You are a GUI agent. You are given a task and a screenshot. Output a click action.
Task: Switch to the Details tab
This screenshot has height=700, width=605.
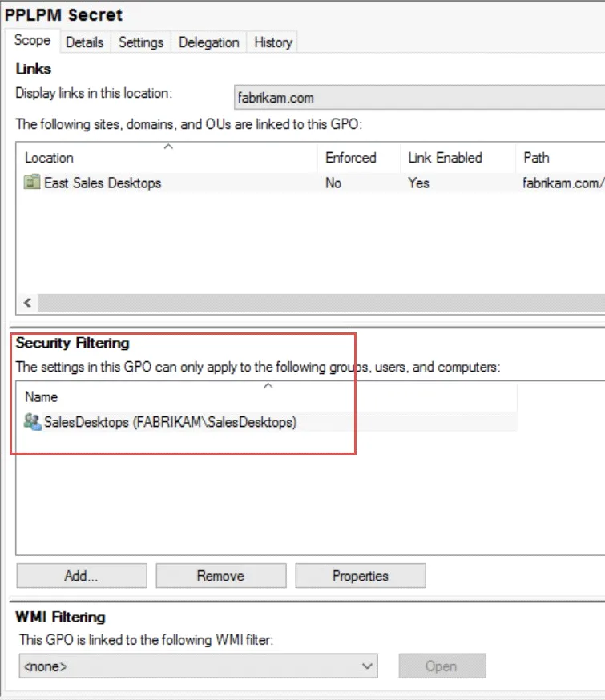click(x=84, y=42)
